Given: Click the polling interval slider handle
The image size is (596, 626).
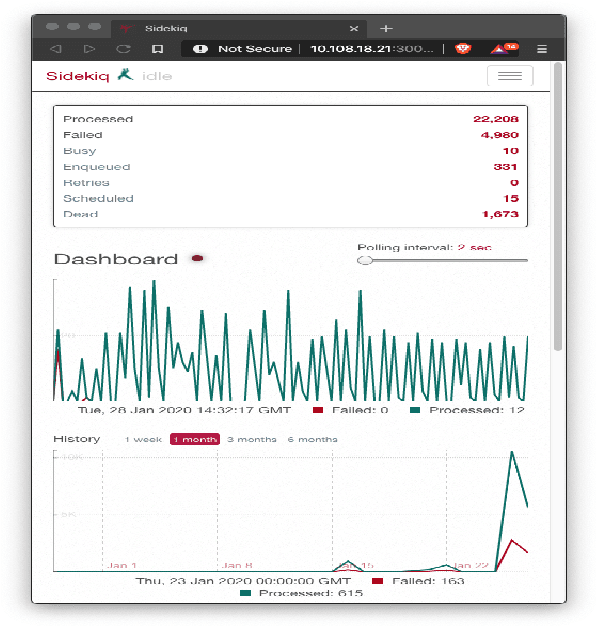Looking at the screenshot, I should click(x=364, y=260).
